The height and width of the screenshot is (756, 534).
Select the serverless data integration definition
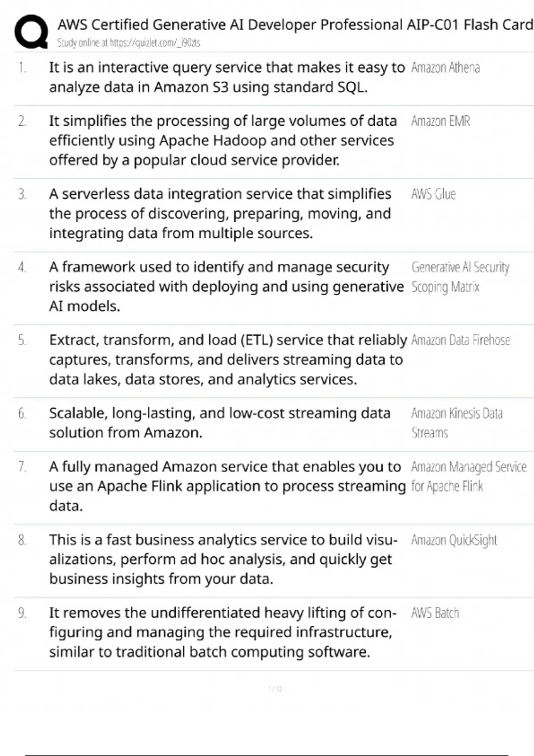(x=220, y=213)
